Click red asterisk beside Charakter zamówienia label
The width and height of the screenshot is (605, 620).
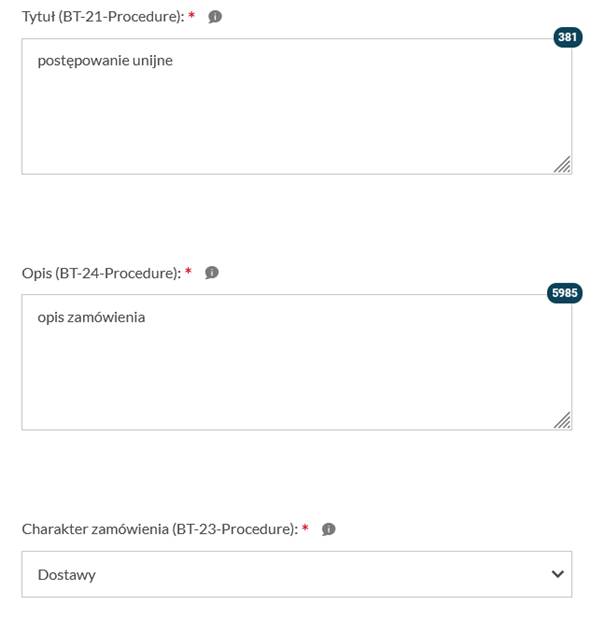pyautogui.click(x=305, y=528)
